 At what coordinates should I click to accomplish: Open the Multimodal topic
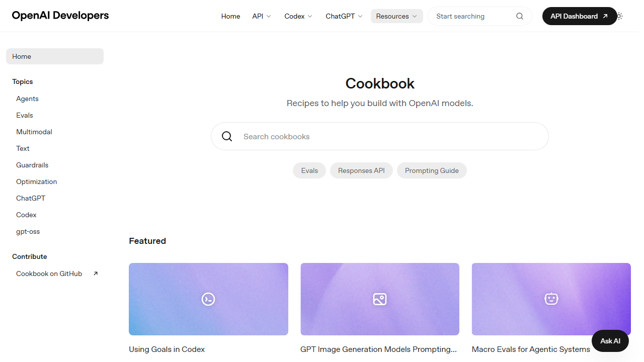coord(34,132)
